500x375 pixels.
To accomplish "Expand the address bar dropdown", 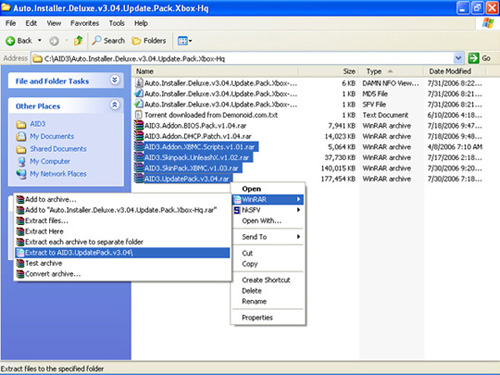I will click(x=458, y=58).
